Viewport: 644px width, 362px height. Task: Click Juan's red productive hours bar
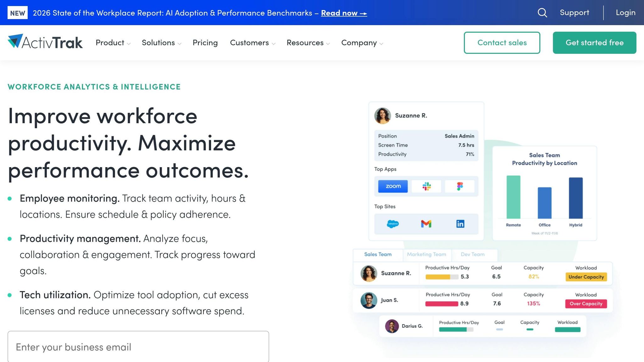point(441,304)
